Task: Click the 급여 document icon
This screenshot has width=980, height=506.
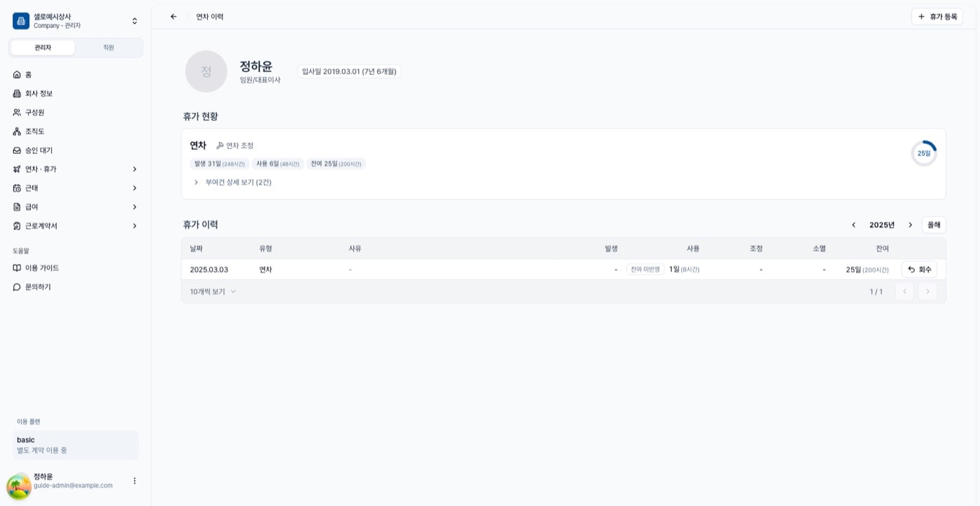Action: (17, 206)
